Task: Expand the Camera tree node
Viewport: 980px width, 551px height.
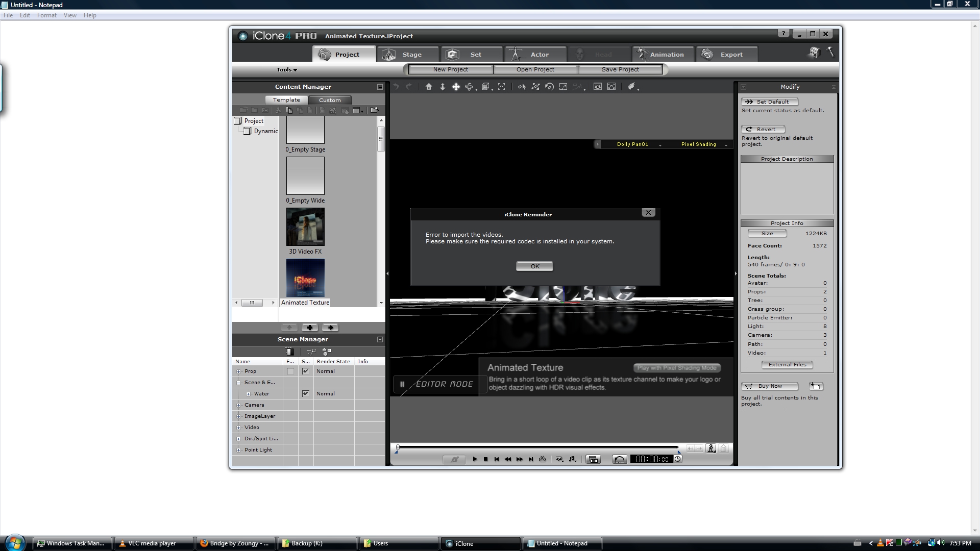Action: tap(238, 405)
